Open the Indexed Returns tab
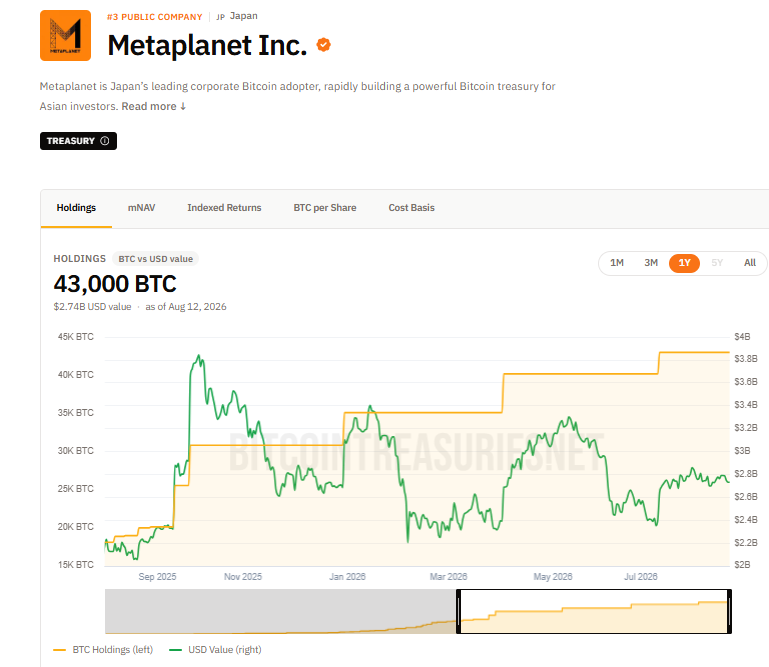The width and height of the screenshot is (769, 667). (224, 208)
